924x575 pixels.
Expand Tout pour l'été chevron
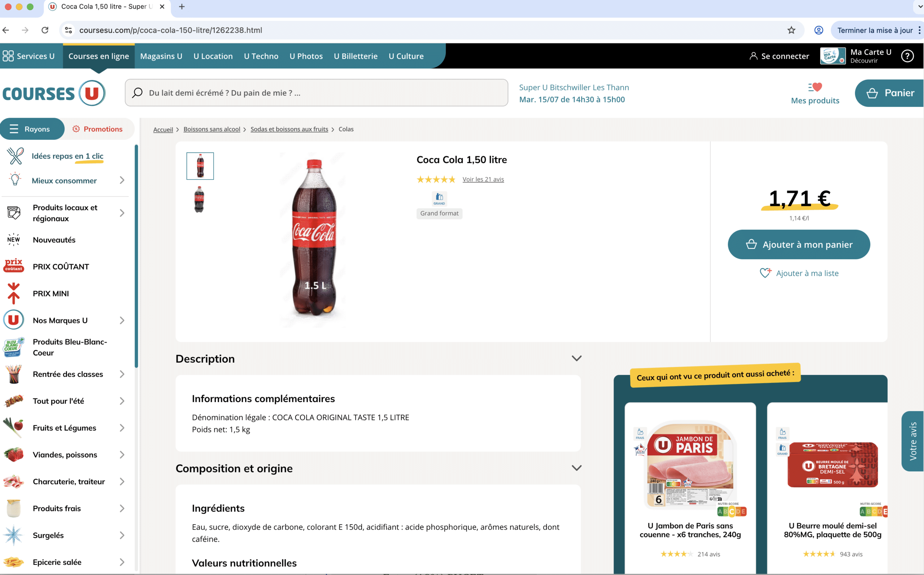tap(122, 401)
